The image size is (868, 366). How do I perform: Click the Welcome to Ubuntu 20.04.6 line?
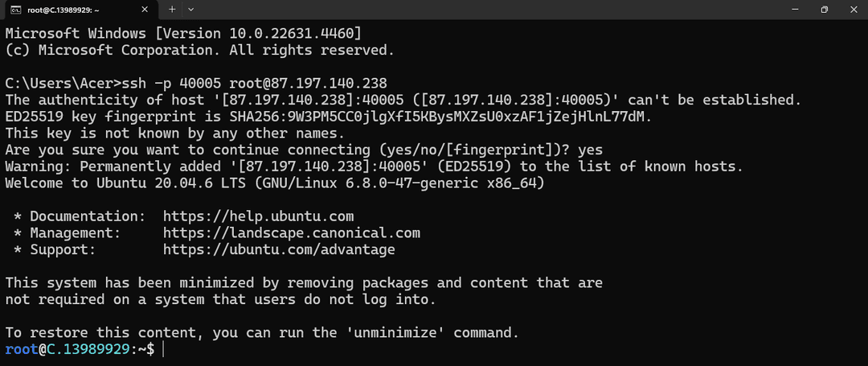(275, 183)
